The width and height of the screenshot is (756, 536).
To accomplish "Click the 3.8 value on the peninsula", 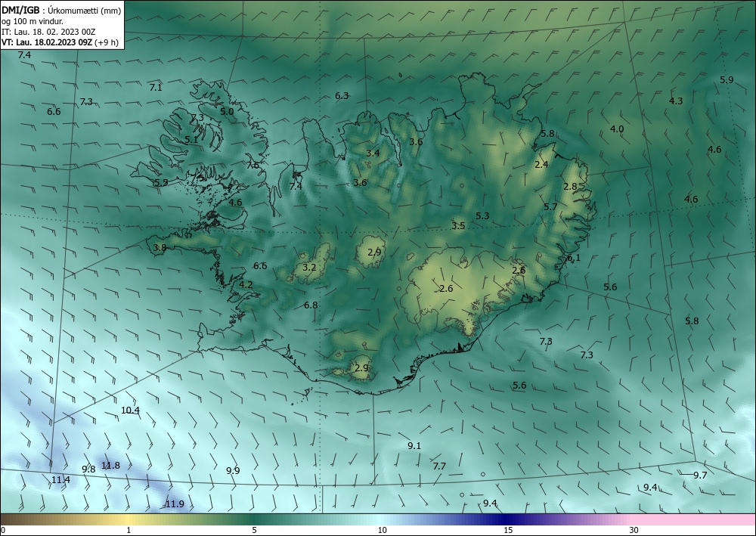I will coord(160,248).
